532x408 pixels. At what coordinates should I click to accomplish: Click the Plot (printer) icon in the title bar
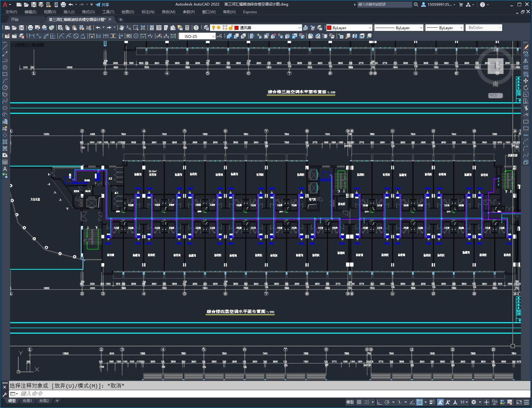pyautogui.click(x=63, y=5)
